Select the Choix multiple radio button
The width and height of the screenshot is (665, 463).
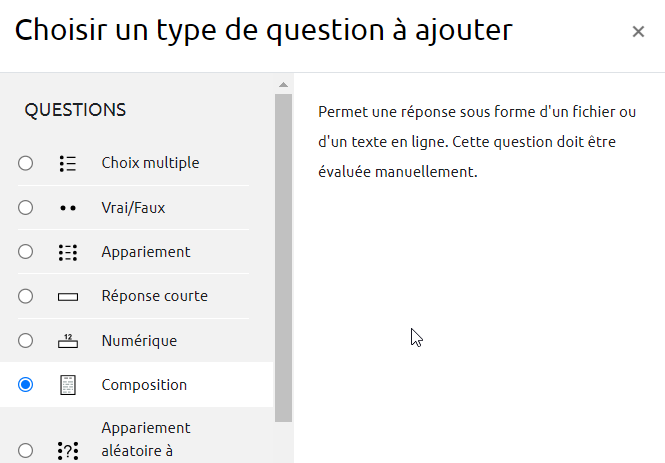point(26,164)
